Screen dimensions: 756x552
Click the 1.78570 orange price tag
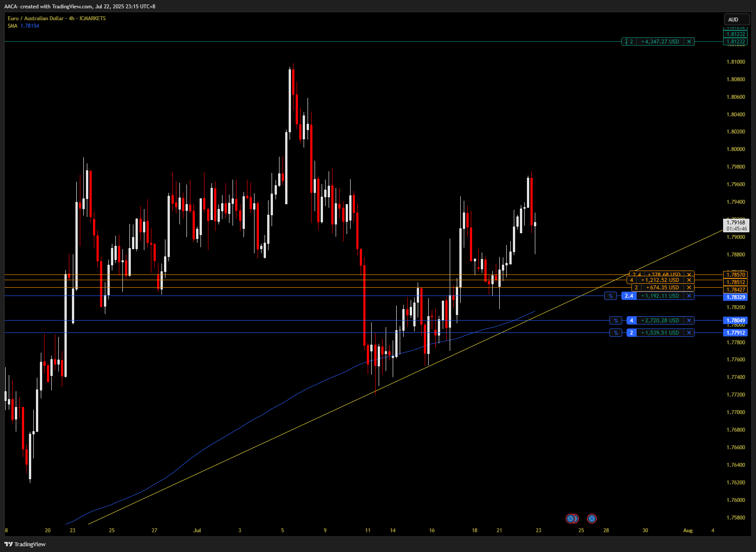tap(736, 275)
